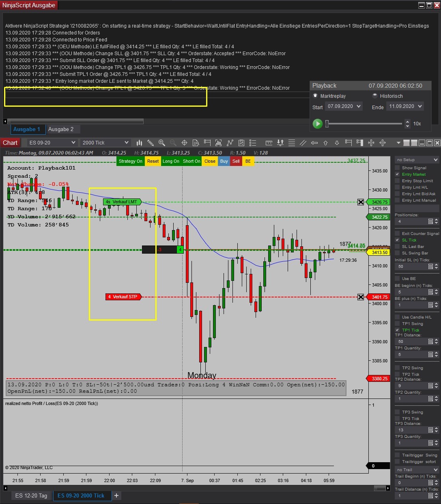Viewport: 441px width, 504px height.
Task: Enable Show Signal checkbox
Action: tap(397, 168)
